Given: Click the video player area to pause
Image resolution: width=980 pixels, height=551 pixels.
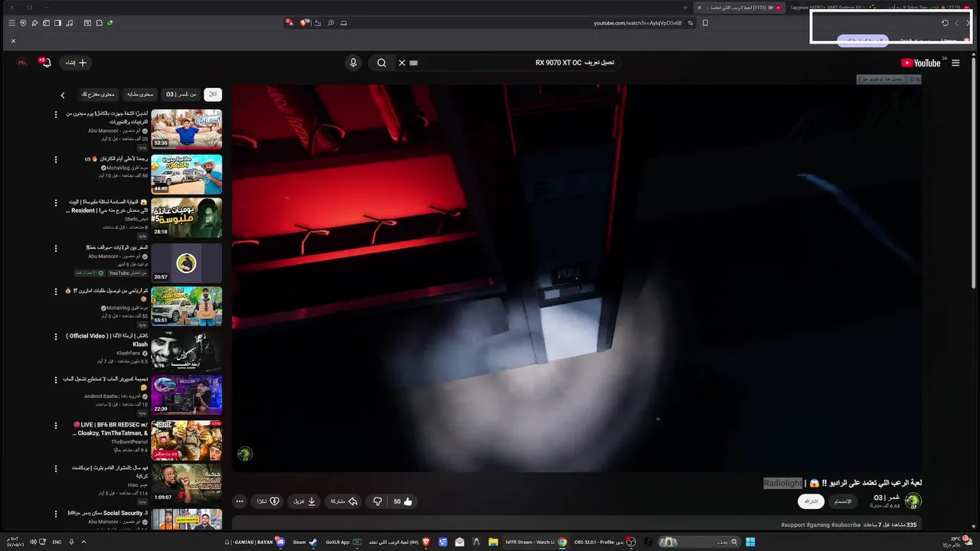Looking at the screenshot, I should (577, 278).
